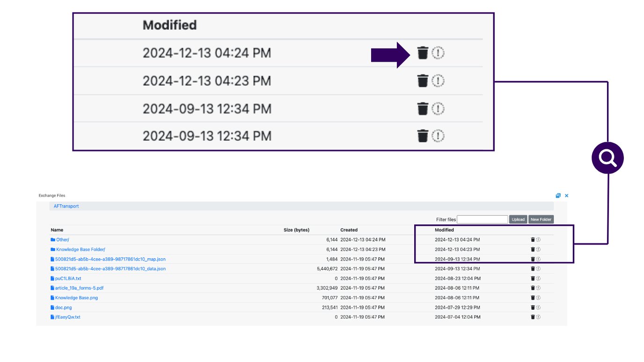Image resolution: width=644 pixels, height=362 pixels.
Task: Click the blue folder icon beside Other/
Action: [x=53, y=239]
